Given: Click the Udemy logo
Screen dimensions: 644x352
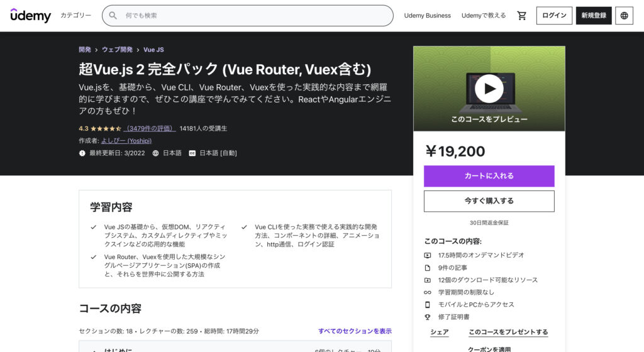Looking at the screenshot, I should (x=30, y=16).
